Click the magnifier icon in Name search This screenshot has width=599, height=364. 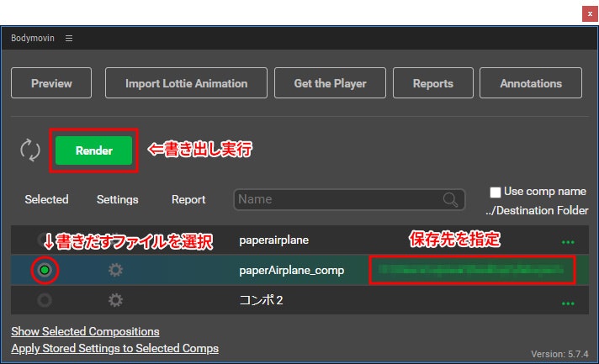pos(450,199)
